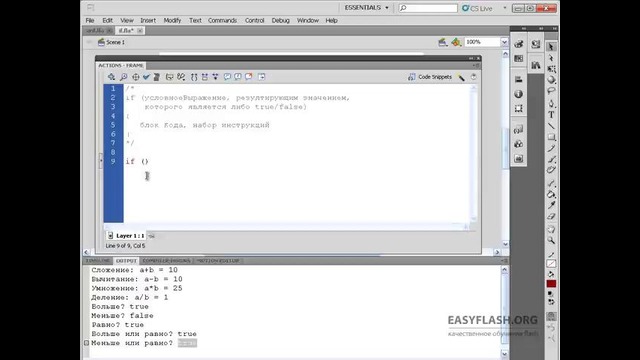This screenshot has height=360, width=640.
Task: Open the Window menu
Action: click(x=308, y=20)
